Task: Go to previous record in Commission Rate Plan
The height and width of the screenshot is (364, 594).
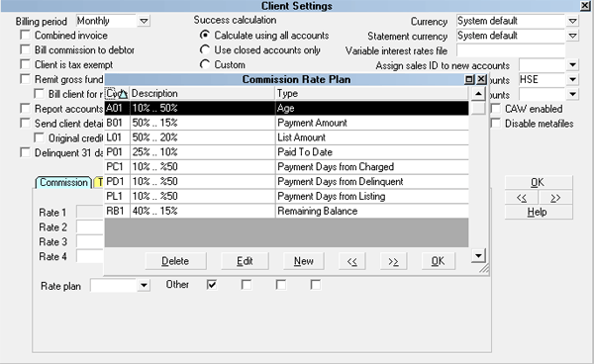Action: click(x=351, y=261)
